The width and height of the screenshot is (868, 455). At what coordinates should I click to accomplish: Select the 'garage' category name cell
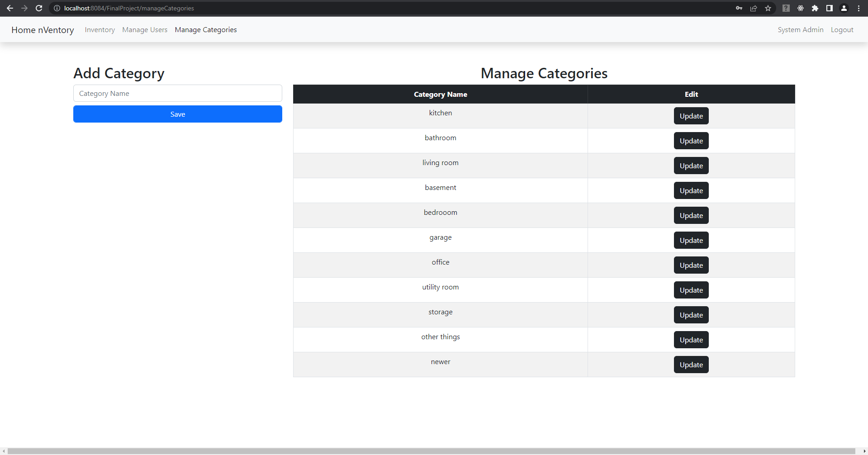441,240
